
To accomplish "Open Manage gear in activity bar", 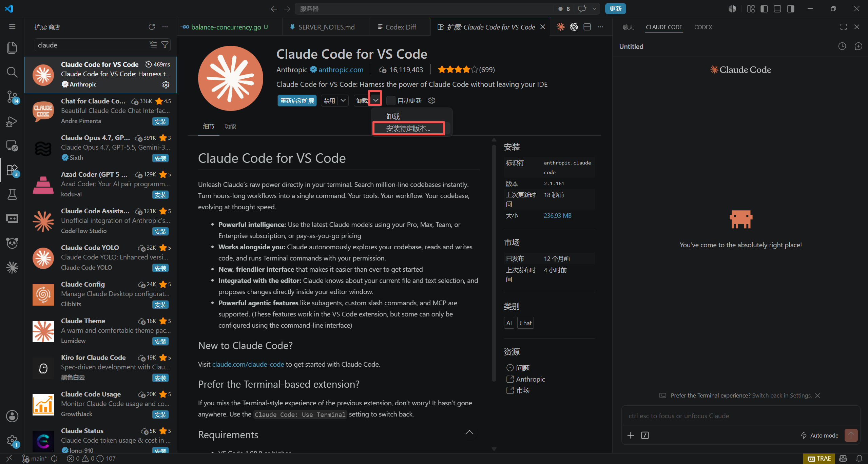I will point(12,441).
